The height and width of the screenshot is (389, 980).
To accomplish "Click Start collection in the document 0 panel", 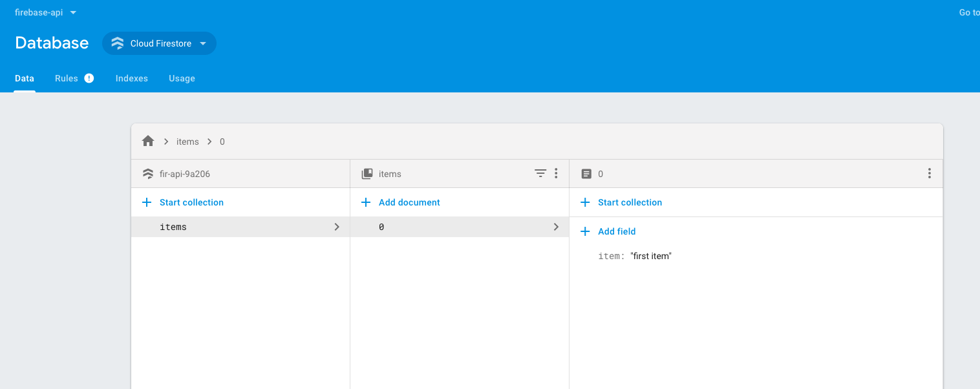I will [630, 202].
